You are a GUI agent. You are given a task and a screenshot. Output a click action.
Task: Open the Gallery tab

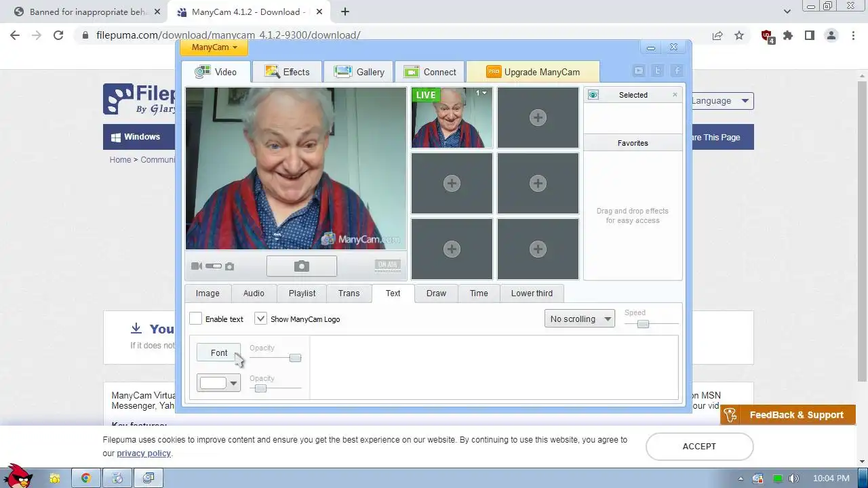point(359,72)
